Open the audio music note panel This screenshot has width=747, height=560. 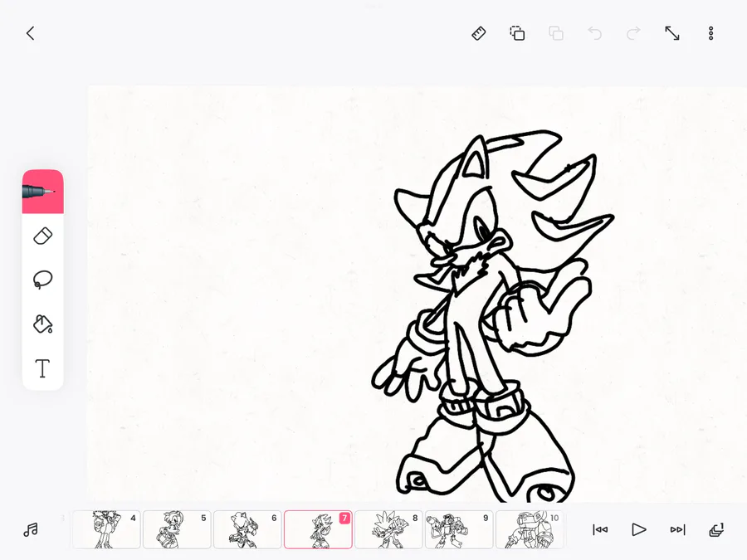tap(31, 529)
